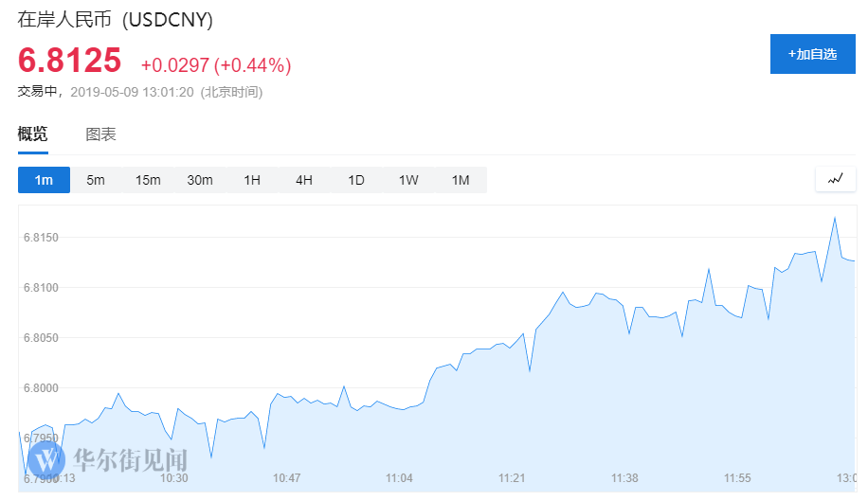Select the 1H timeframe
868x501 pixels.
point(252,180)
